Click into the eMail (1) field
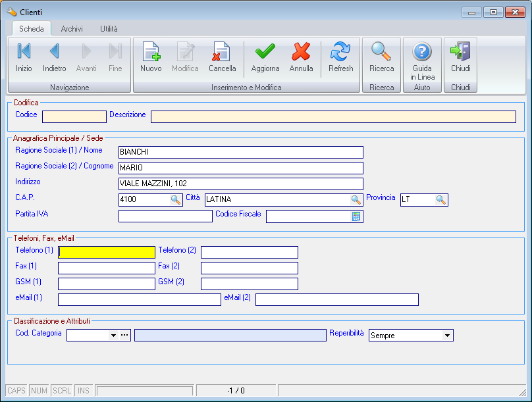The height and width of the screenshot is (402, 532). (140, 299)
